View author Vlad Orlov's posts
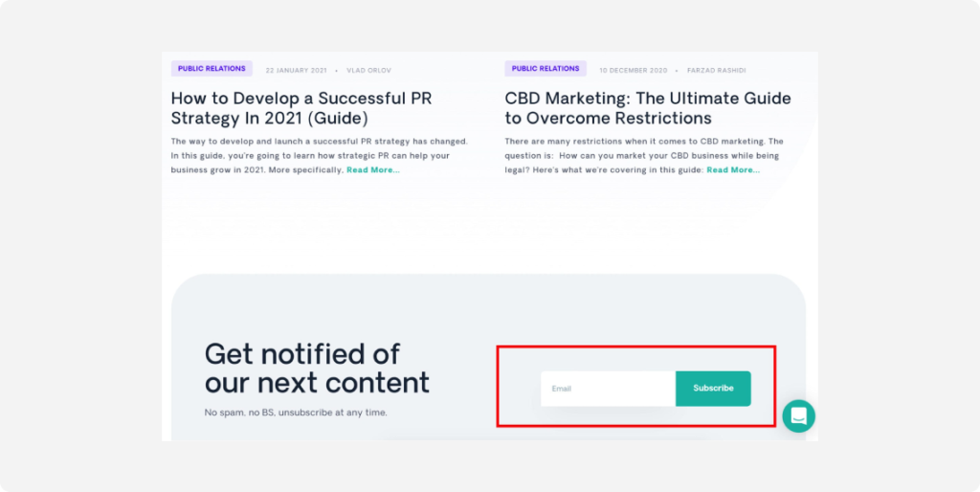The image size is (980, 492). click(368, 71)
